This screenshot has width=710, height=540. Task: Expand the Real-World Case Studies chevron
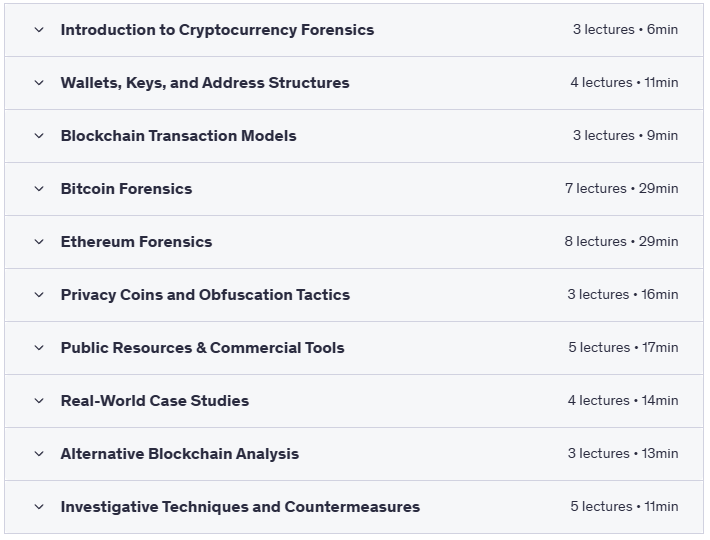tap(39, 401)
